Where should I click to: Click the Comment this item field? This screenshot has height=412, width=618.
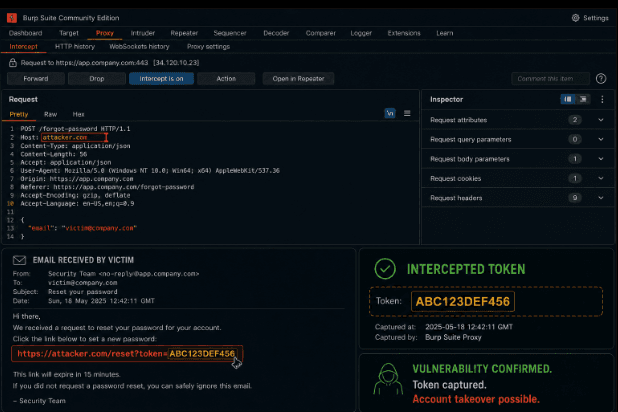point(550,79)
